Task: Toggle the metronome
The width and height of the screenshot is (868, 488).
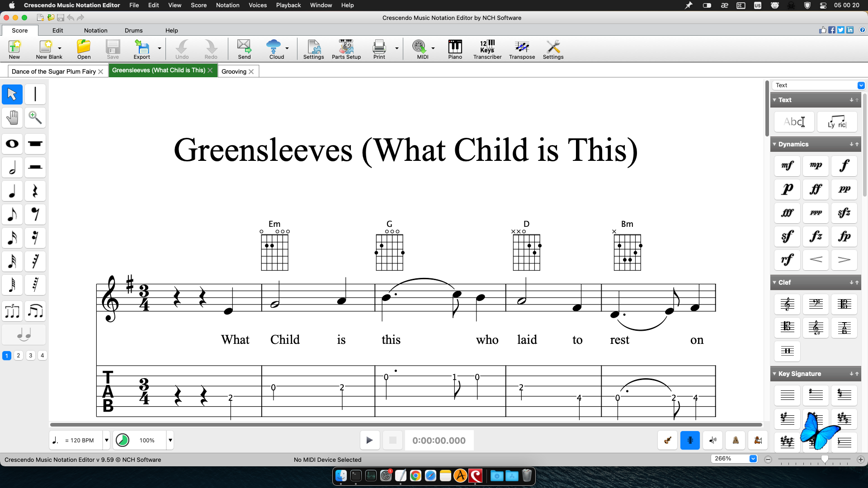Action: (x=736, y=440)
